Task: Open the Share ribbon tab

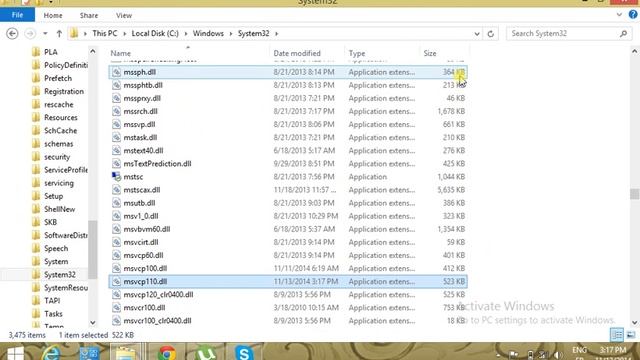Action: [x=89, y=16]
